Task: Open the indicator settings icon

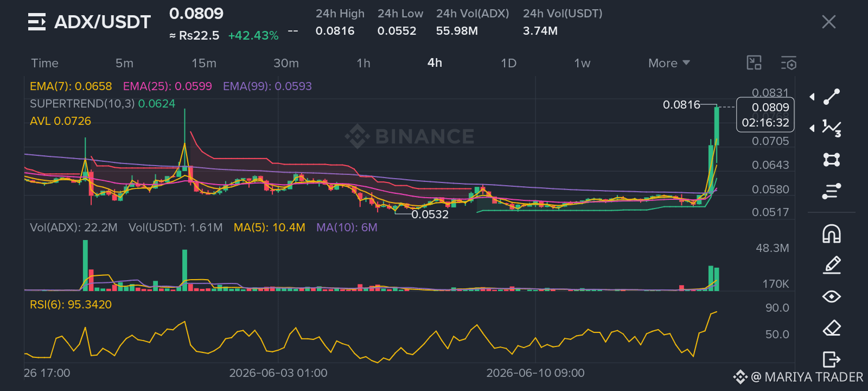Action: tap(789, 63)
